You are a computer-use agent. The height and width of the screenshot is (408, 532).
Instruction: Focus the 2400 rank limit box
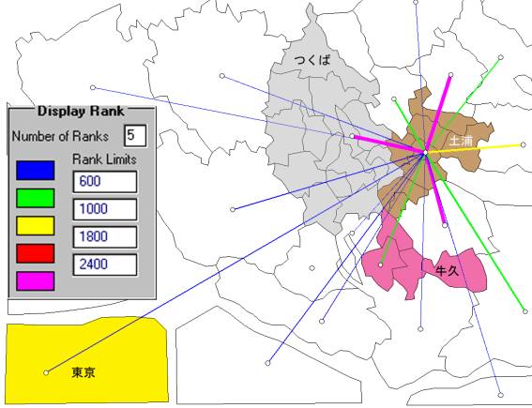coord(105,264)
